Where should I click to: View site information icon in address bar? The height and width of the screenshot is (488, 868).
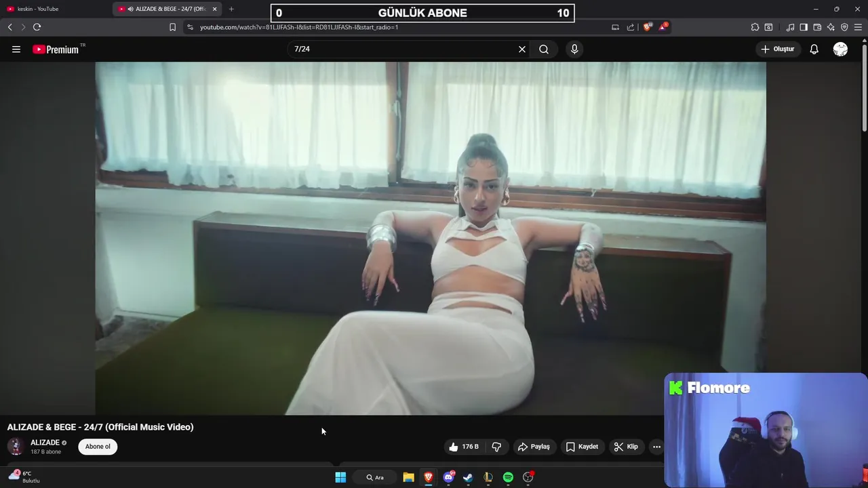pyautogui.click(x=190, y=27)
